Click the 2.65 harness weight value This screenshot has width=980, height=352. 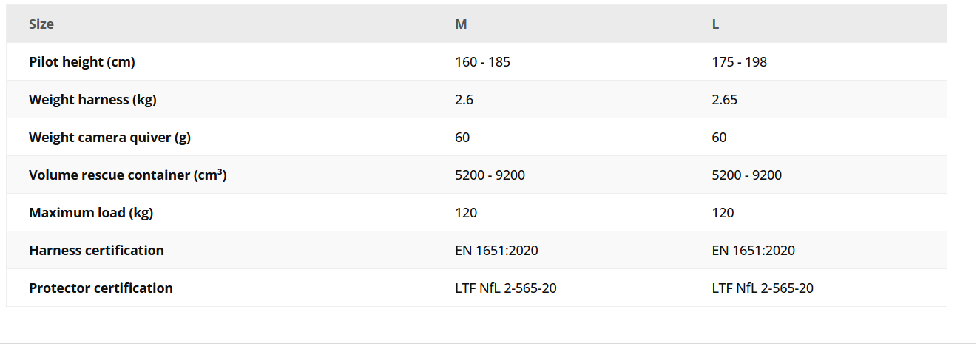[724, 100]
